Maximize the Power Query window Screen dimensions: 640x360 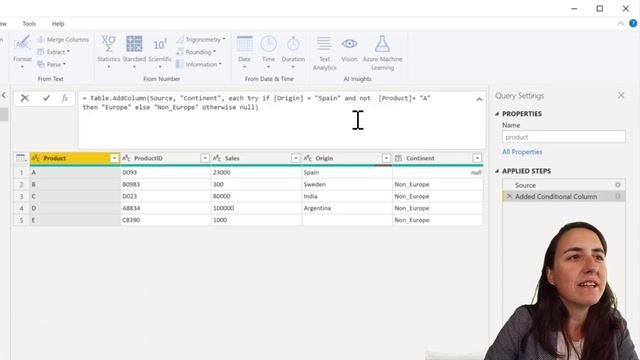pyautogui.click(x=600, y=8)
